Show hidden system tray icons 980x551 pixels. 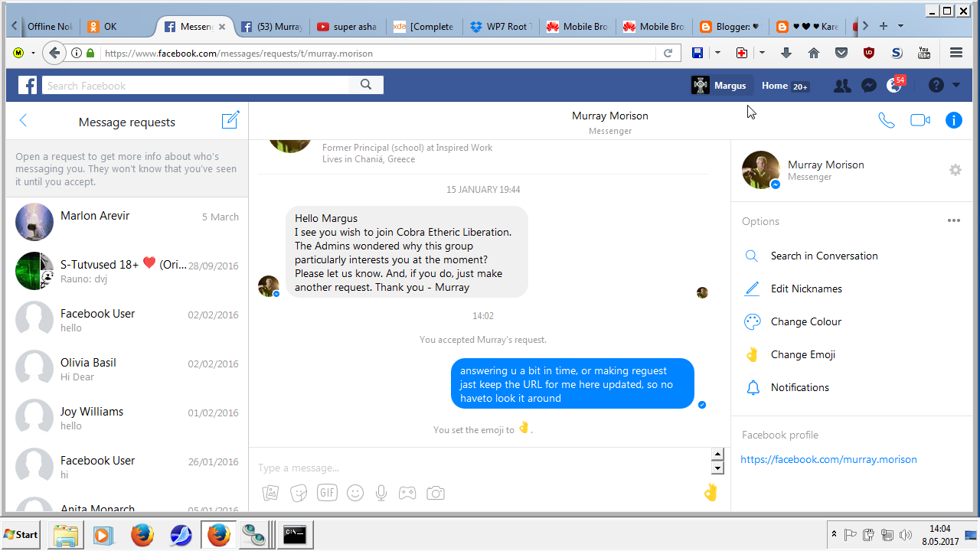pyautogui.click(x=834, y=534)
